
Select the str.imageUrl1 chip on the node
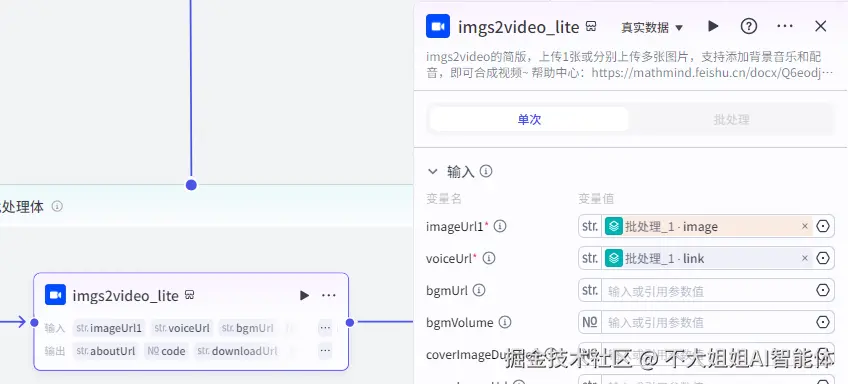(109, 328)
